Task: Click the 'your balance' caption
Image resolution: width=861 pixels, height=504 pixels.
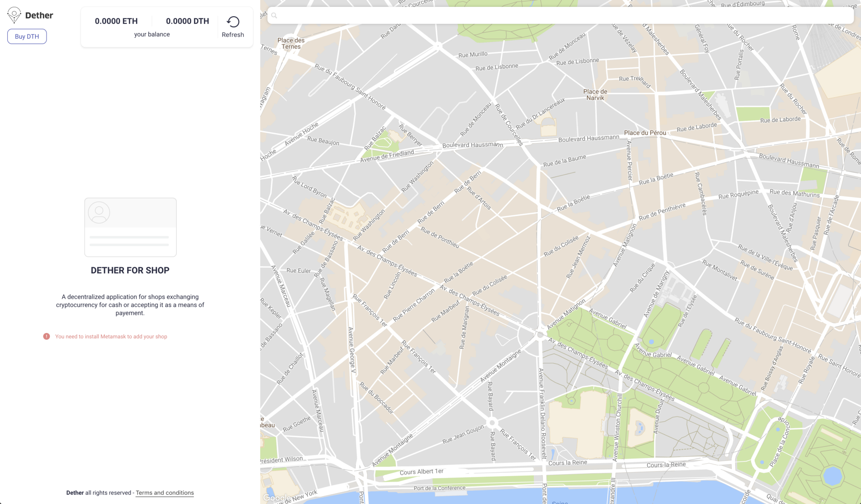Action: tap(152, 34)
